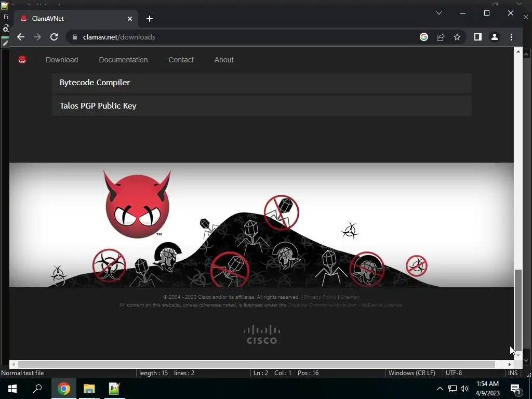Image resolution: width=532 pixels, height=399 pixels.
Task: Expand the Talos PGP Public Key section
Action: [x=262, y=106]
